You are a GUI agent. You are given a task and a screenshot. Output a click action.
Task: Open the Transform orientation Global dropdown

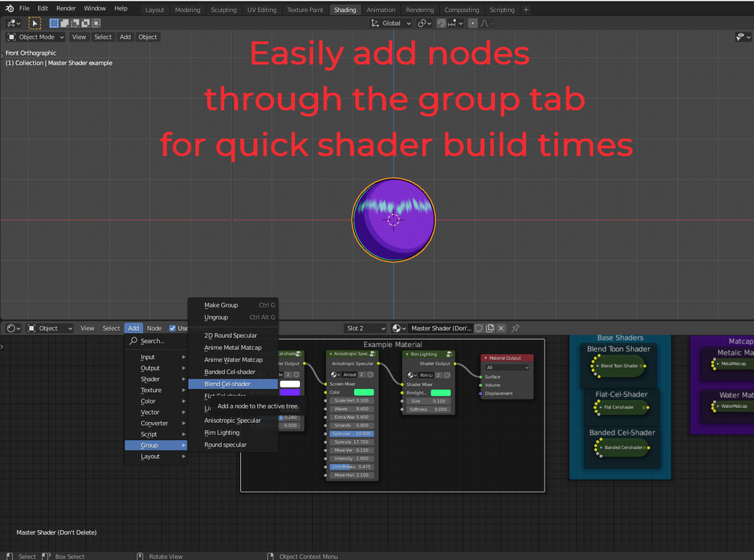pos(391,23)
